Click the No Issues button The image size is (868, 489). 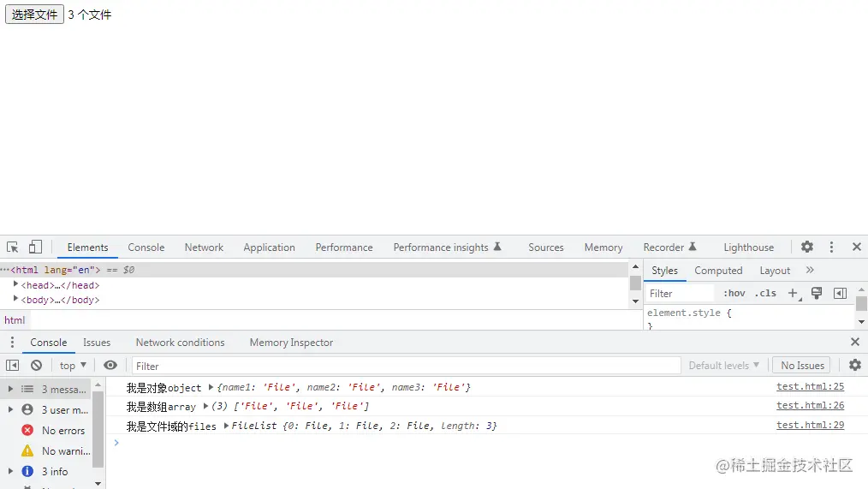point(802,366)
